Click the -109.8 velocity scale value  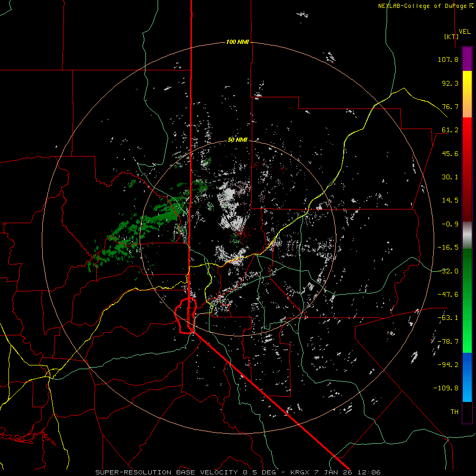click(446, 388)
